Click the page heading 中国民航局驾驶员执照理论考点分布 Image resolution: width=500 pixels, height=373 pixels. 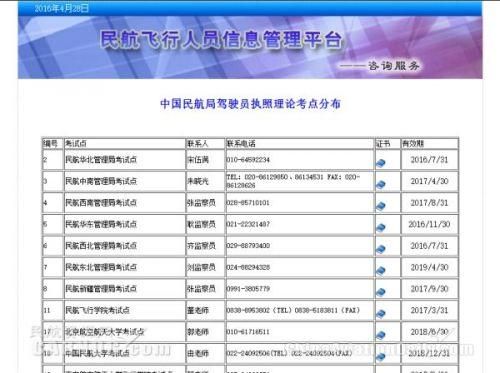pos(250,104)
